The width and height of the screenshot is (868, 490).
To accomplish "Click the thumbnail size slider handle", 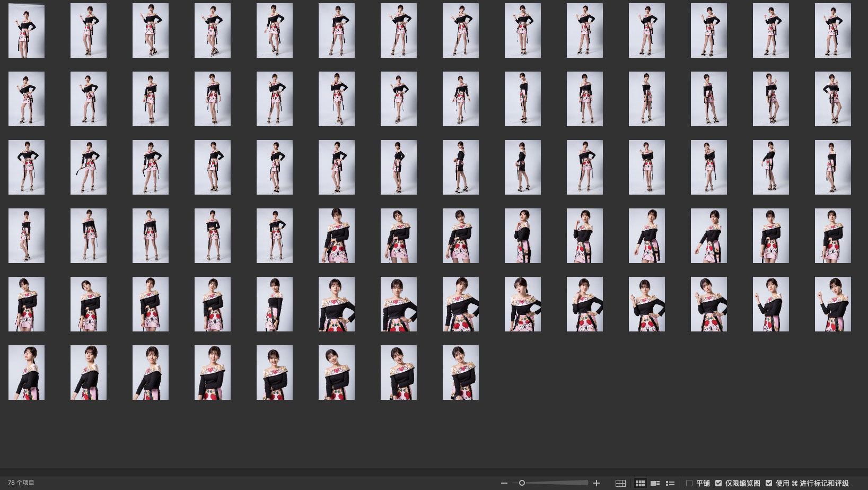I will 522,483.
